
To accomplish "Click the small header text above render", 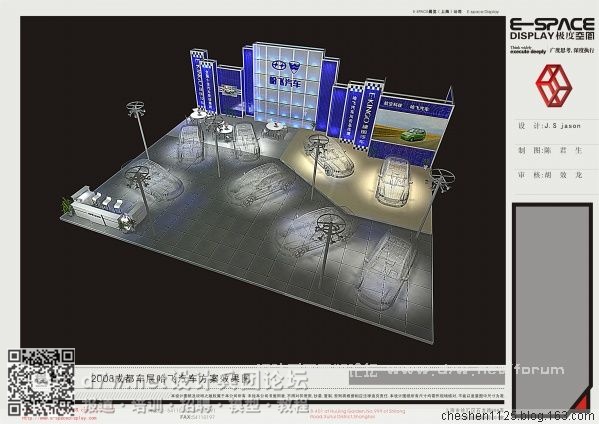I will [x=456, y=12].
